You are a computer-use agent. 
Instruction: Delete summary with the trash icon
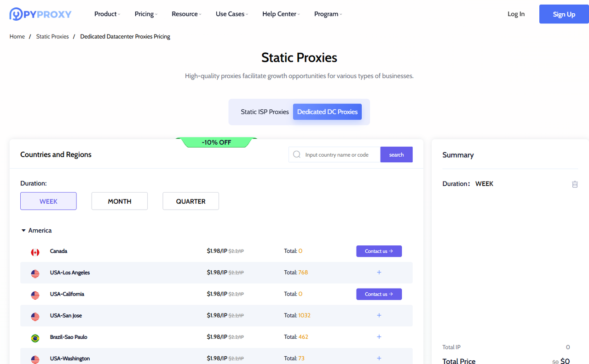point(575,184)
